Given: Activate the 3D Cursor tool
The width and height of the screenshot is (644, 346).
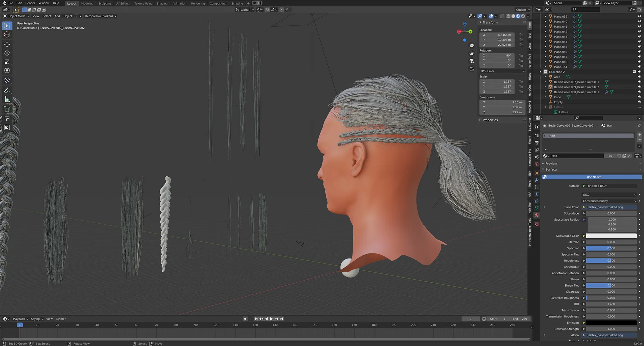Looking at the screenshot, I should (7, 35).
